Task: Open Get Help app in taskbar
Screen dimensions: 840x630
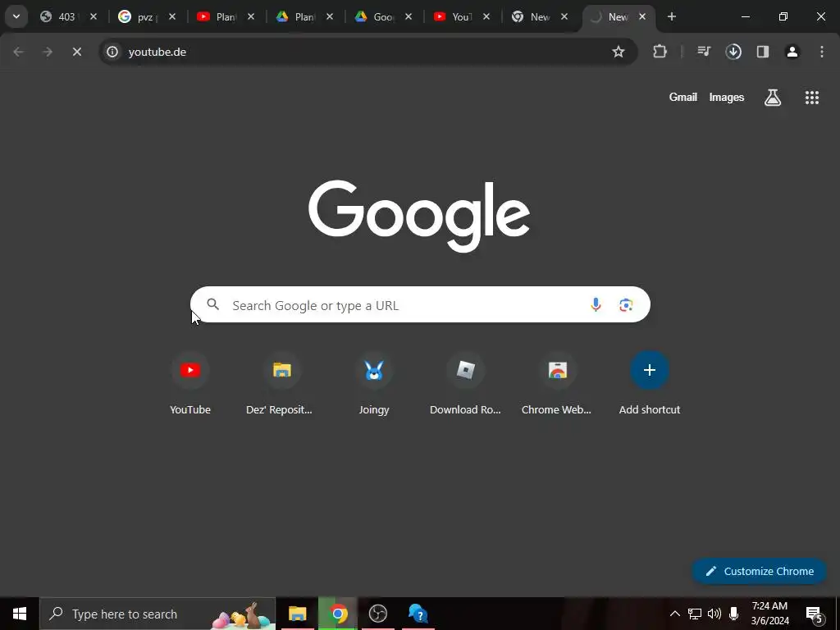Action: [418, 614]
